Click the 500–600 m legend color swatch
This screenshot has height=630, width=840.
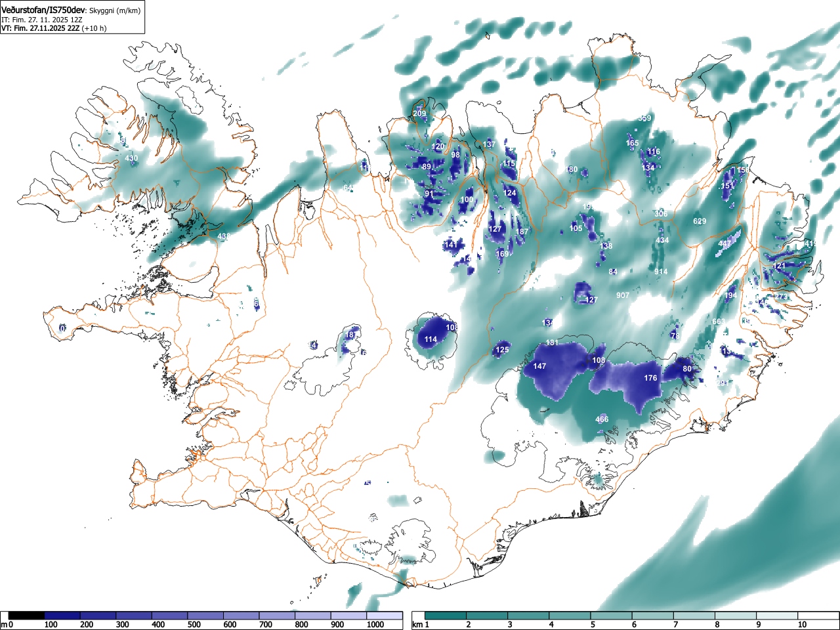pos(206,616)
